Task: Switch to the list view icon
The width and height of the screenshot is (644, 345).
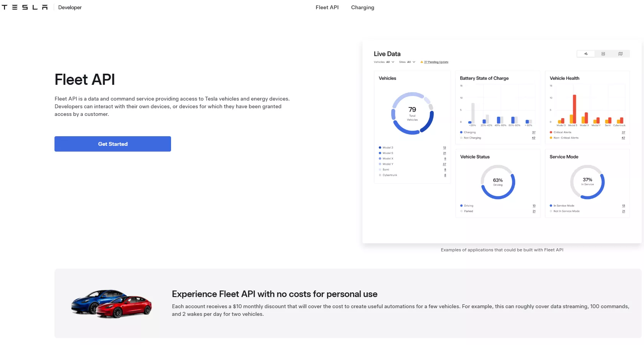Action: (603, 54)
